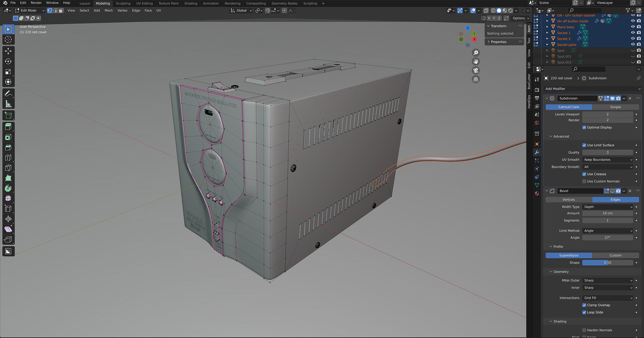Viewport: 644px width, 338px height.
Task: Open the Add Modifier dropdown
Action: click(592, 89)
